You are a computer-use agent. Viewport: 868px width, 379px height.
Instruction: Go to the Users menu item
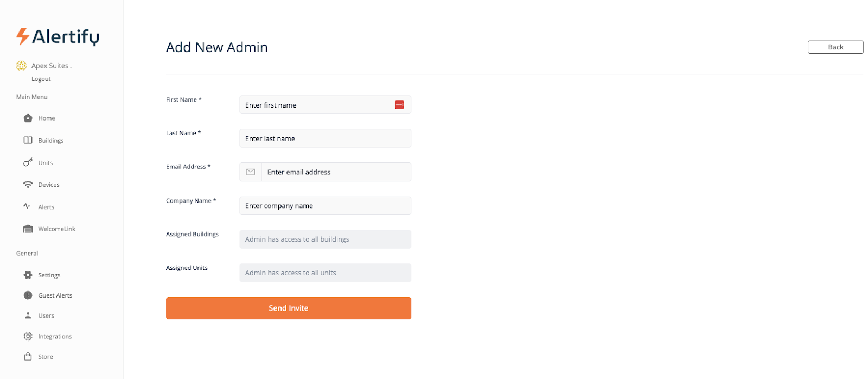point(46,315)
